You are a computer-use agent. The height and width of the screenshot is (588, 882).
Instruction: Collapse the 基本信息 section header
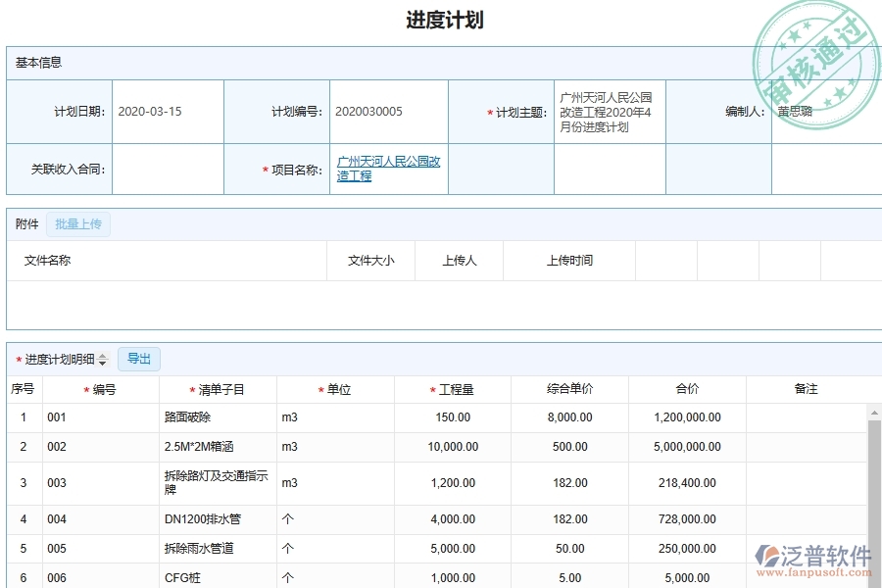click(37, 62)
